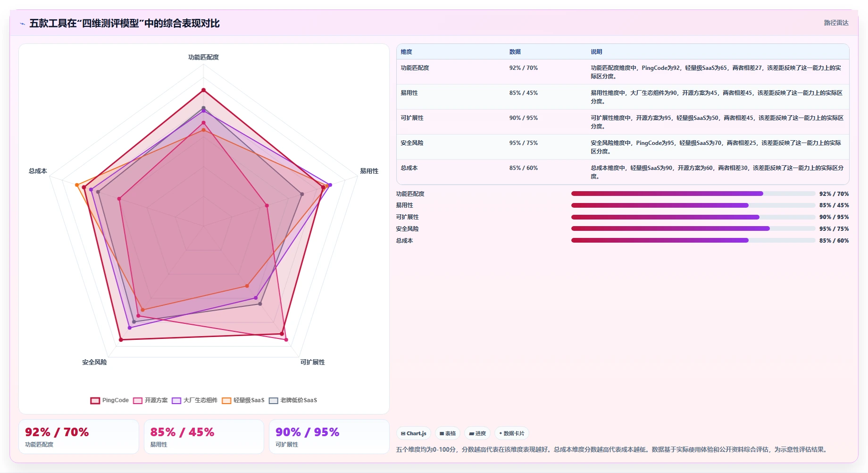Click the 安全风险 progress bar
The image size is (868, 473).
[693, 228]
